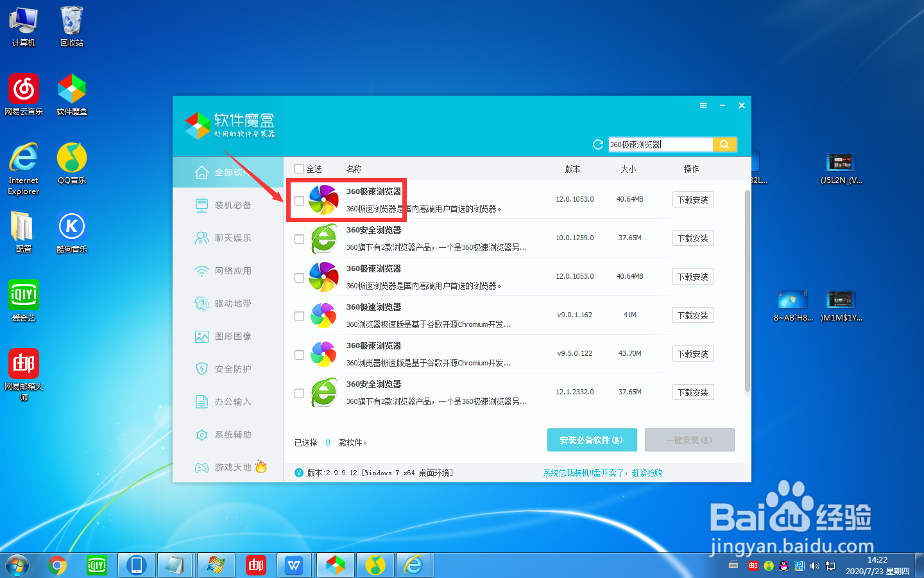Select the 办公输入 sidebar category
The width and height of the screenshot is (924, 578).
pyautogui.click(x=228, y=401)
